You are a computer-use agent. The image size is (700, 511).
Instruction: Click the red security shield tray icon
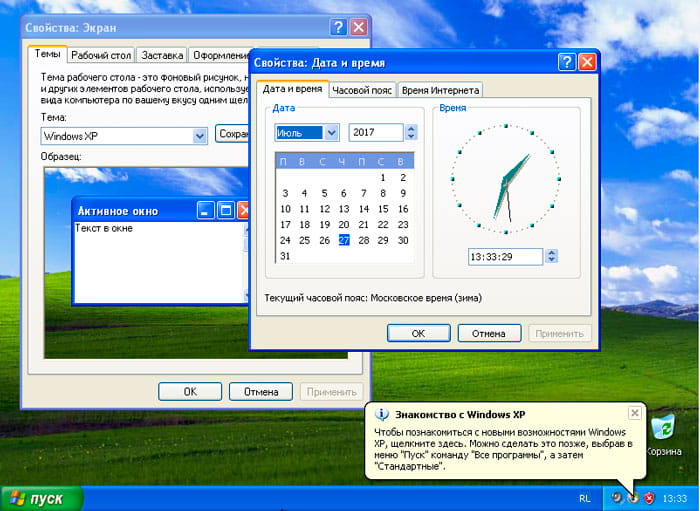[650, 498]
